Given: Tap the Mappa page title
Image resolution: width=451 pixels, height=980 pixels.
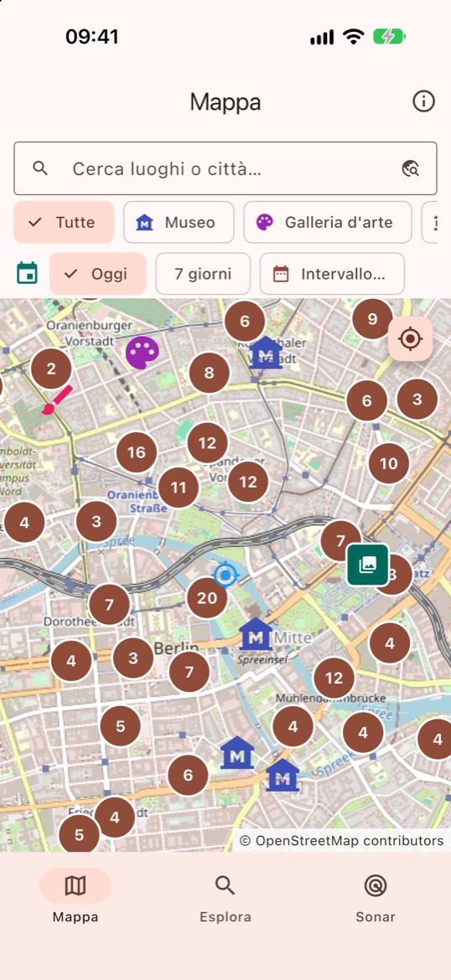Looking at the screenshot, I should pos(225,102).
